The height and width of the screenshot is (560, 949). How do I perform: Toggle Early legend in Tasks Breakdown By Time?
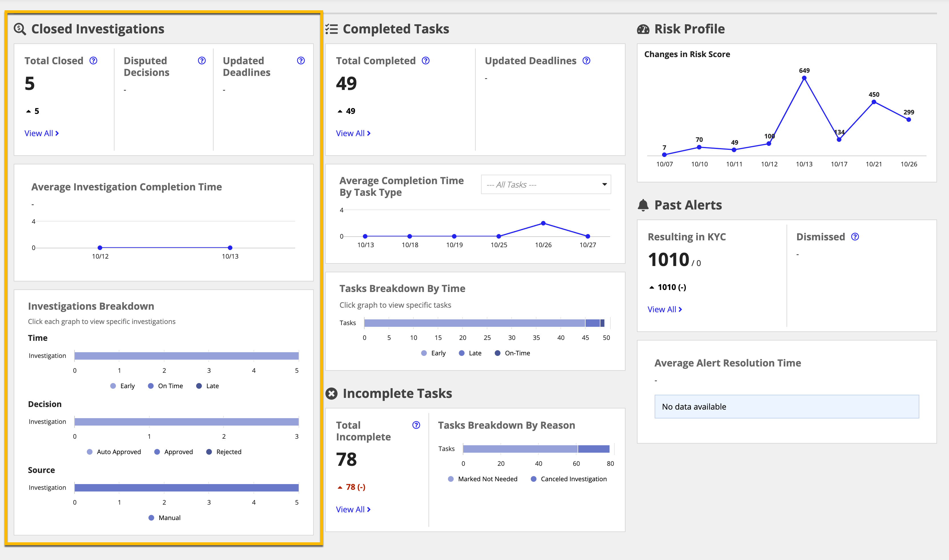coord(433,353)
